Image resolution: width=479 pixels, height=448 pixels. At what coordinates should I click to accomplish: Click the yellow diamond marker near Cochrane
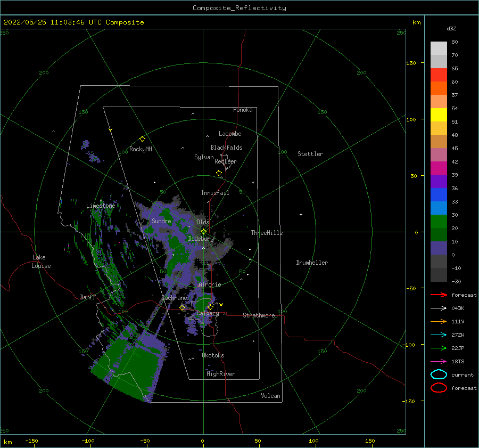tap(183, 307)
